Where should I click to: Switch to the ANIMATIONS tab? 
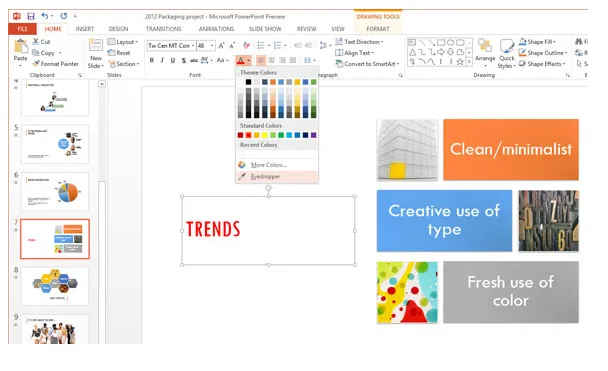[216, 29]
